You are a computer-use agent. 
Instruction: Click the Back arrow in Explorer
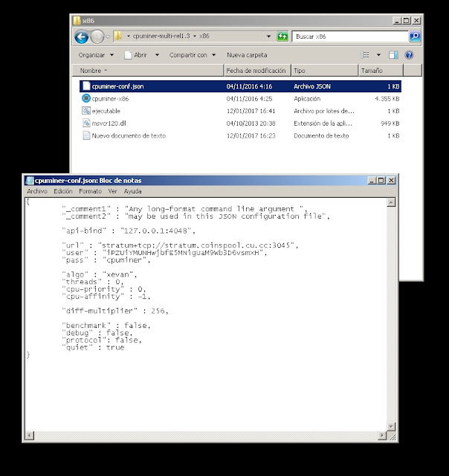(x=81, y=36)
